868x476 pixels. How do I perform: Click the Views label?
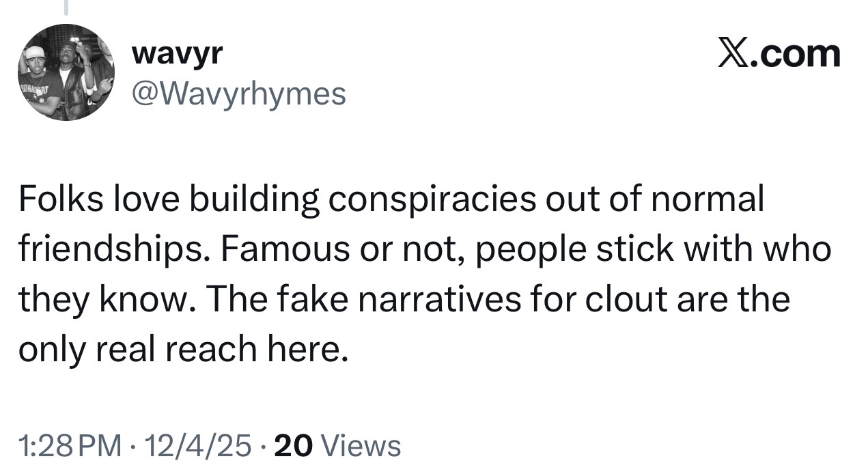(361, 446)
